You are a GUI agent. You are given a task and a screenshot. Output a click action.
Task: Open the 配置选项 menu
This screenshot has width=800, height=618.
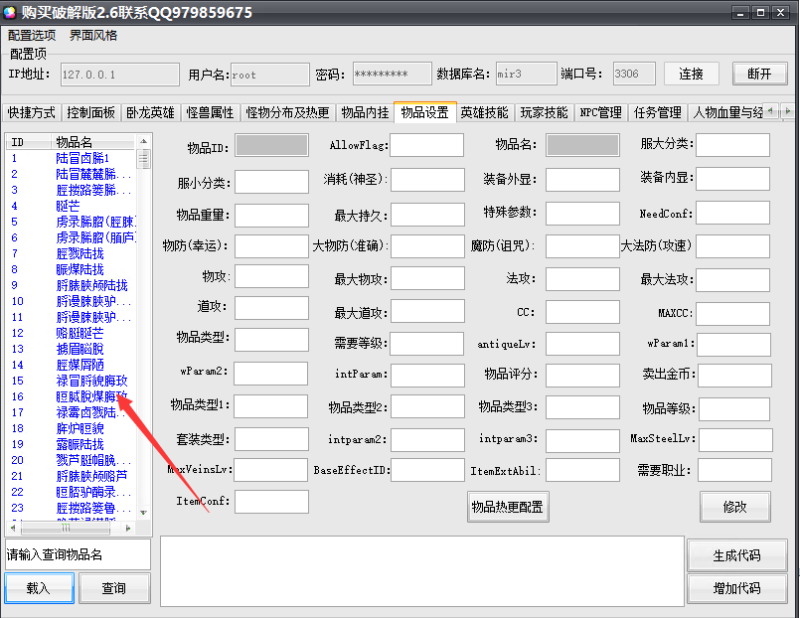30,35
